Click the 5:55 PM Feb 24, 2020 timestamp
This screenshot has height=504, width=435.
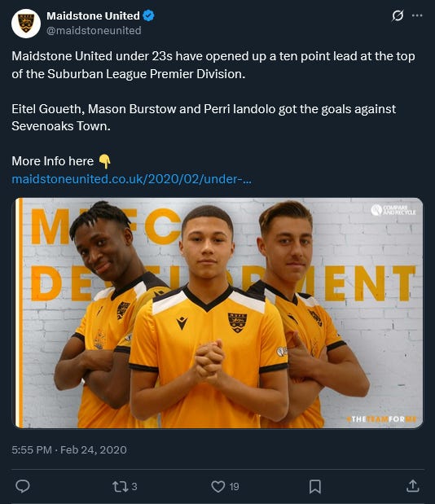[69, 449]
